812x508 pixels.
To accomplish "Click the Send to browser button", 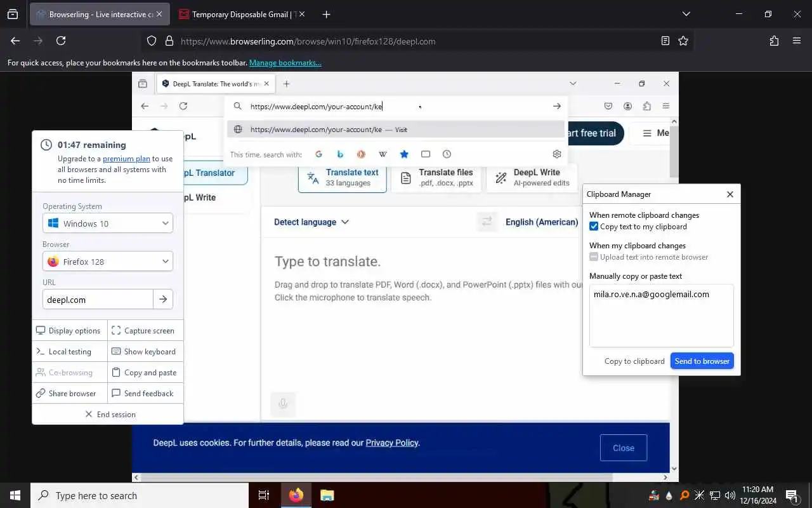I will point(702,361).
